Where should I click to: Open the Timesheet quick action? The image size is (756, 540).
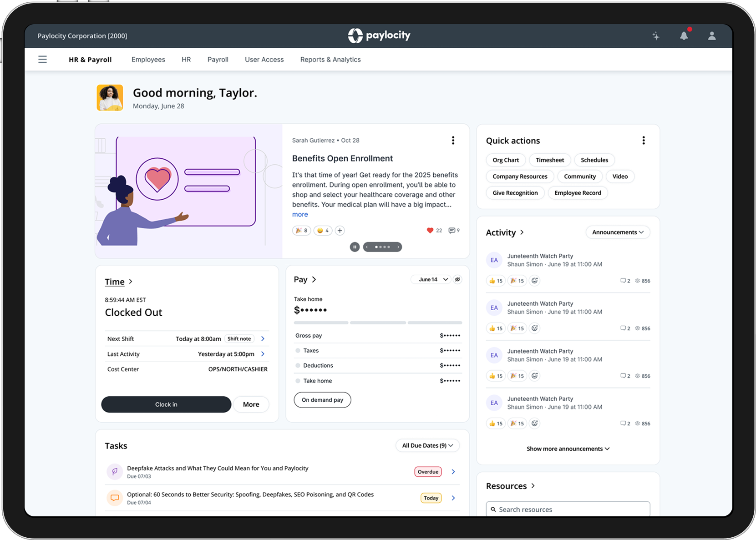pos(550,160)
